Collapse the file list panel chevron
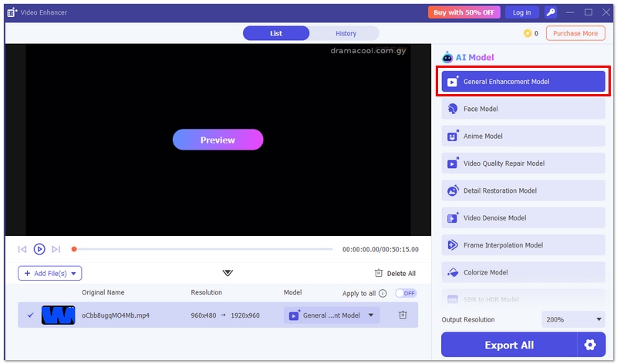Screen dimensions: 617x364 coord(228,273)
